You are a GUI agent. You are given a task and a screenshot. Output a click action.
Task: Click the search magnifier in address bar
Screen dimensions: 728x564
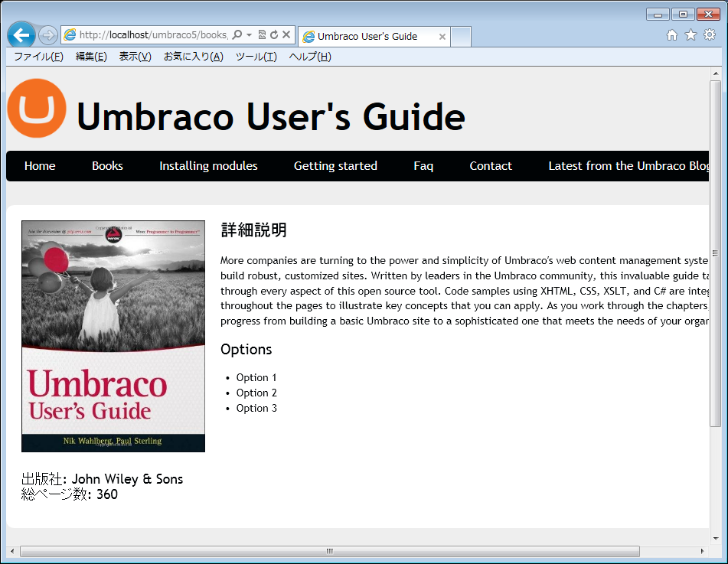coord(237,35)
